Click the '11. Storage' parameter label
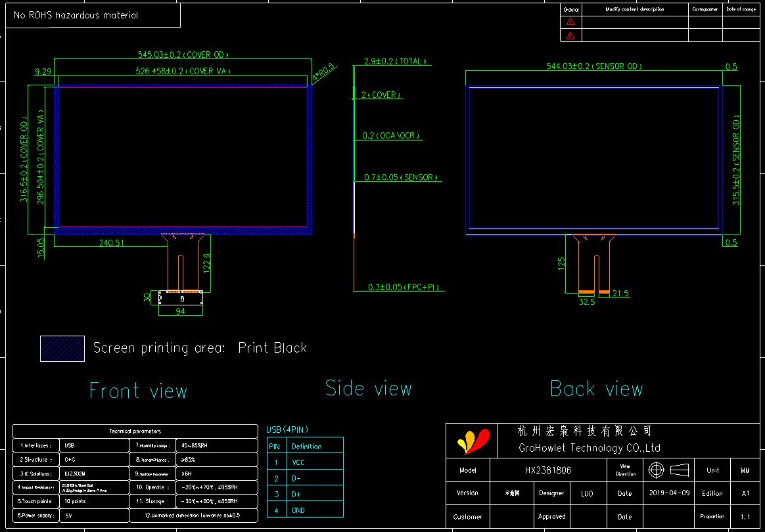765x532 pixels. pos(152,501)
